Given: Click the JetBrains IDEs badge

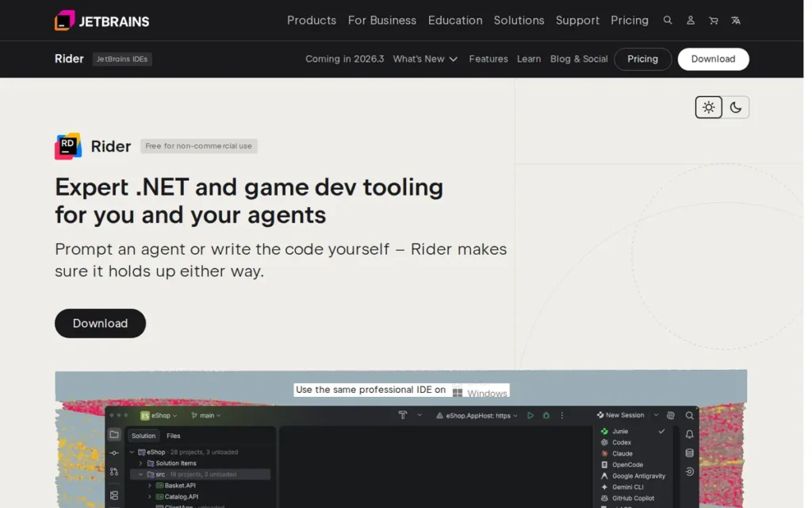Looking at the screenshot, I should [x=122, y=59].
